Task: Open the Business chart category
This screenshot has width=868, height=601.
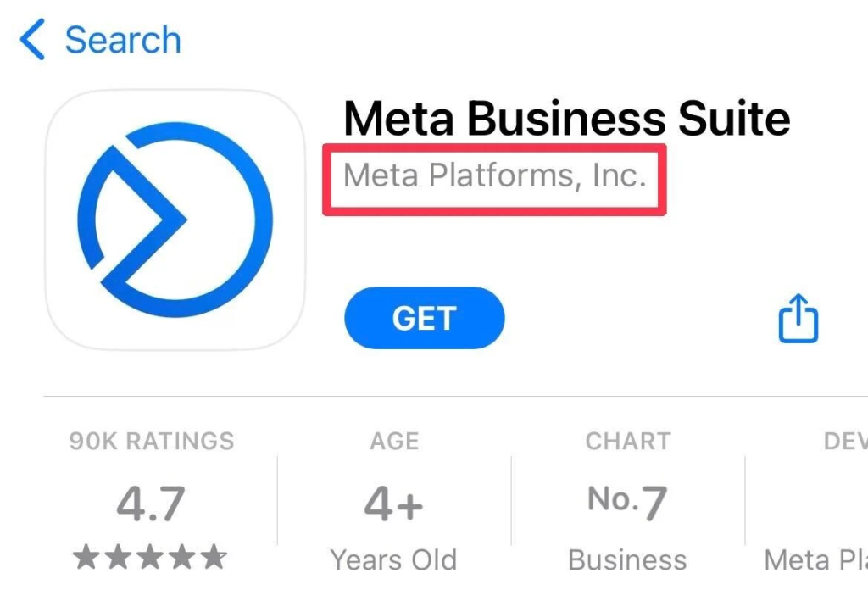Action: pyautogui.click(x=627, y=559)
